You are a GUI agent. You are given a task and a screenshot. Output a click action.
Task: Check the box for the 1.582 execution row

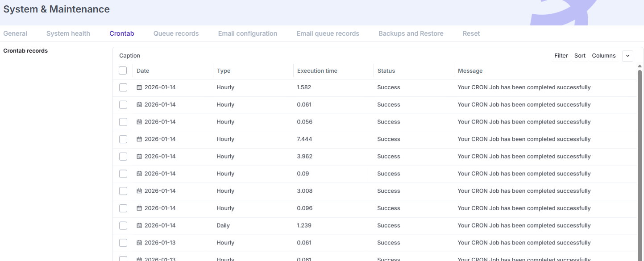point(123,87)
